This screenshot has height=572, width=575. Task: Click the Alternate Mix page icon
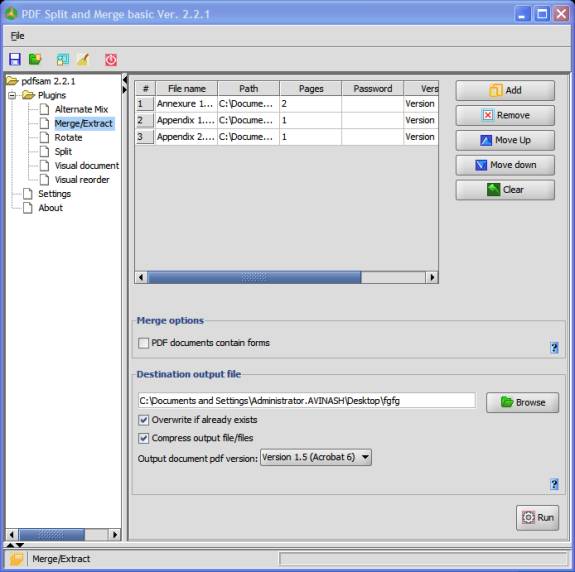44,109
